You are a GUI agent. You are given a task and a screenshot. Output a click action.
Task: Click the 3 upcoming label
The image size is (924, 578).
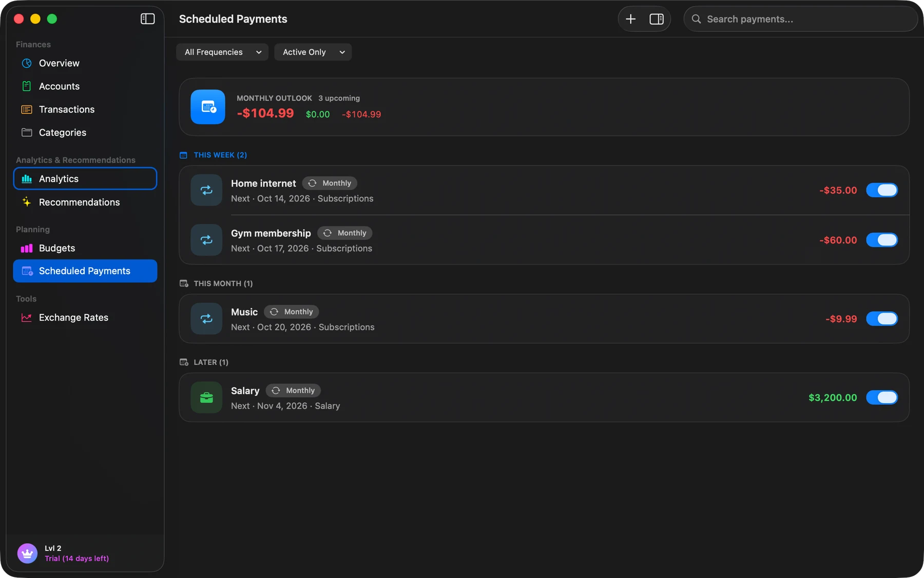(339, 98)
